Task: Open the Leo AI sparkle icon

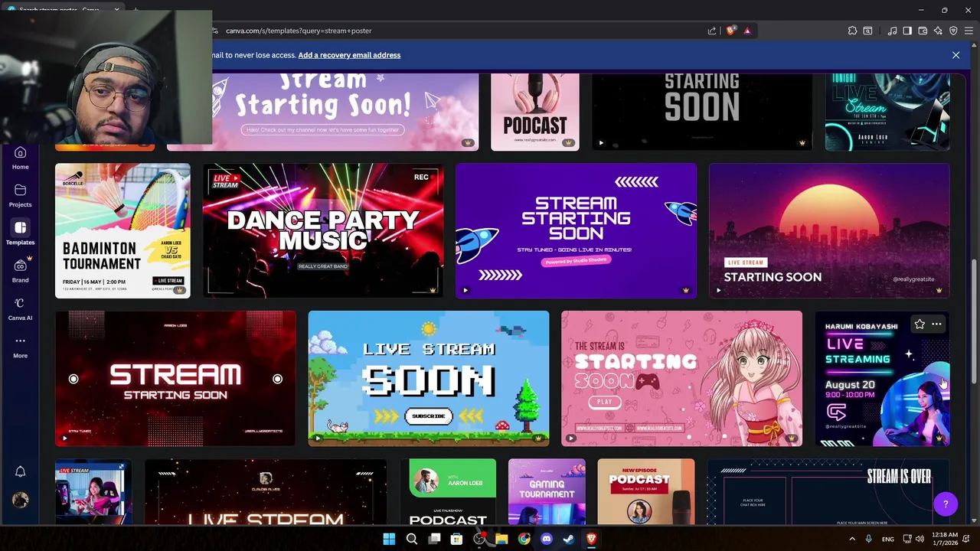Action: [938, 31]
